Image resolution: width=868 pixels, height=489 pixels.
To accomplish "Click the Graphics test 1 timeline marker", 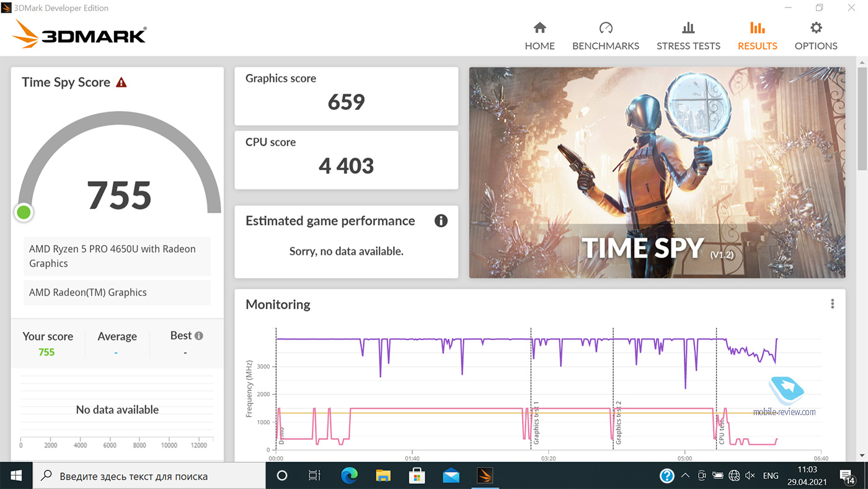I will [537, 422].
